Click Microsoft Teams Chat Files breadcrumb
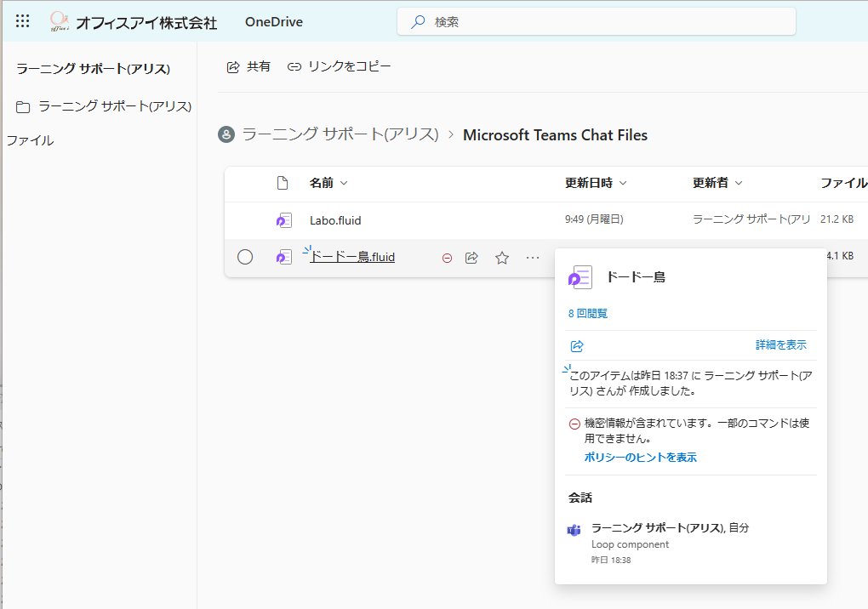868x609 pixels. (x=555, y=135)
